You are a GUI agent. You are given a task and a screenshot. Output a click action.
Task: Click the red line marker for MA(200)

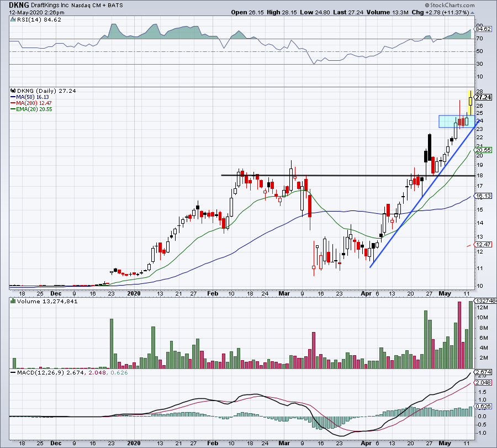click(x=13, y=103)
